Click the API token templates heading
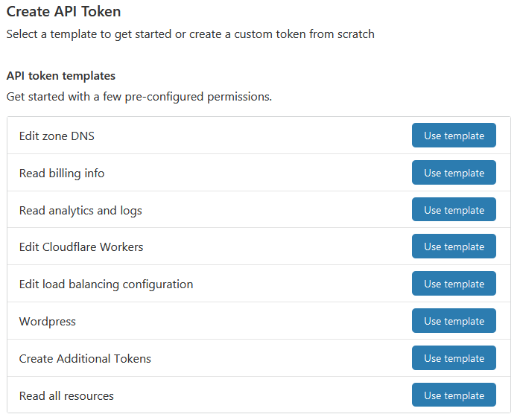This screenshot has width=523, height=420. tap(60, 76)
